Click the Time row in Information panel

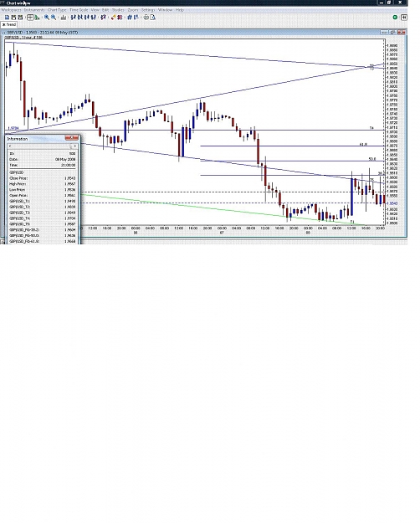click(x=43, y=165)
